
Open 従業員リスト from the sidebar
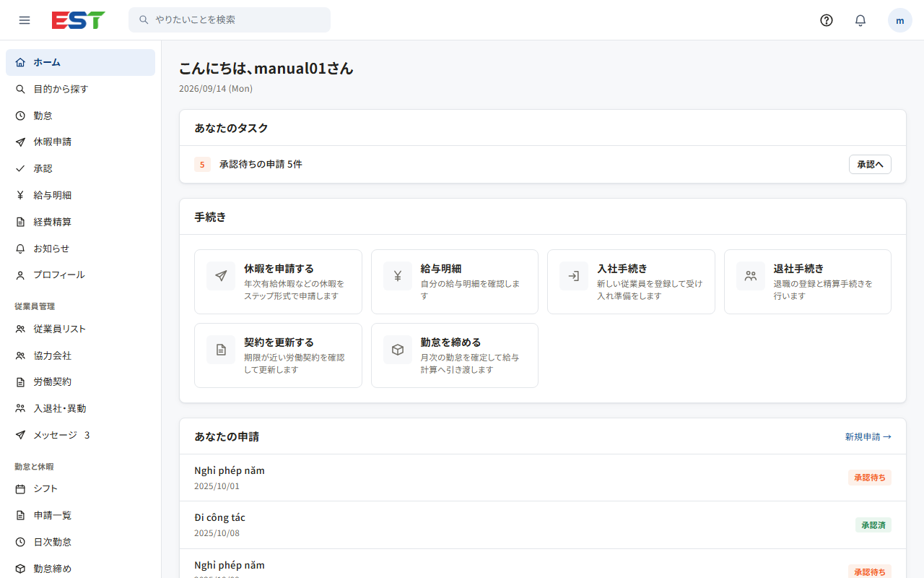(x=80, y=329)
